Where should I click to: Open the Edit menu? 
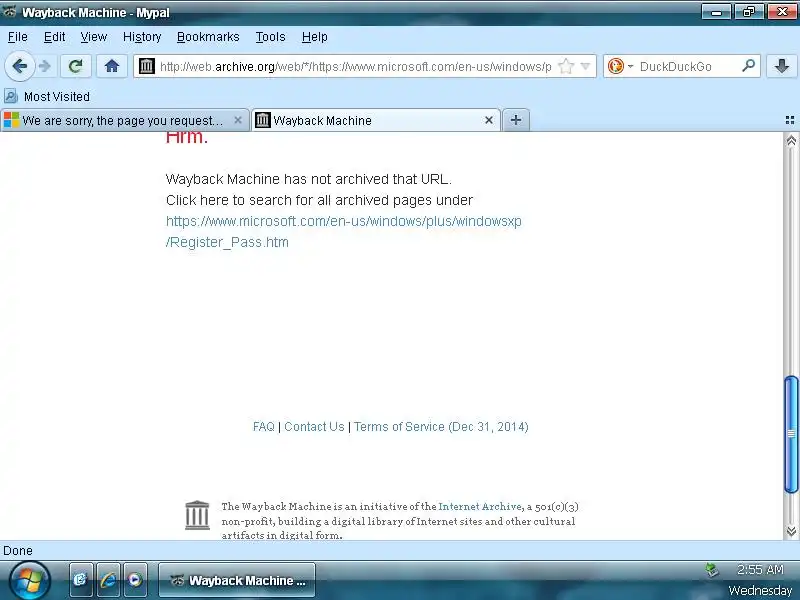tap(54, 37)
